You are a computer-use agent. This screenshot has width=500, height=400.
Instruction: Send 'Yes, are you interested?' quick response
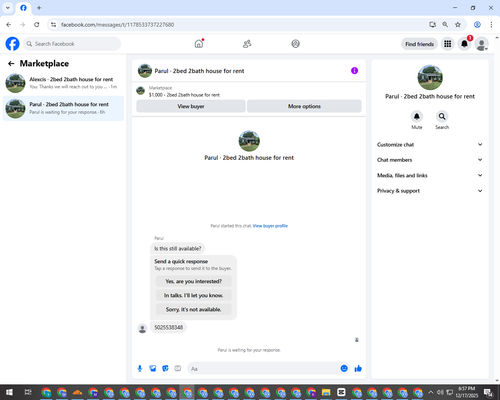[194, 281]
